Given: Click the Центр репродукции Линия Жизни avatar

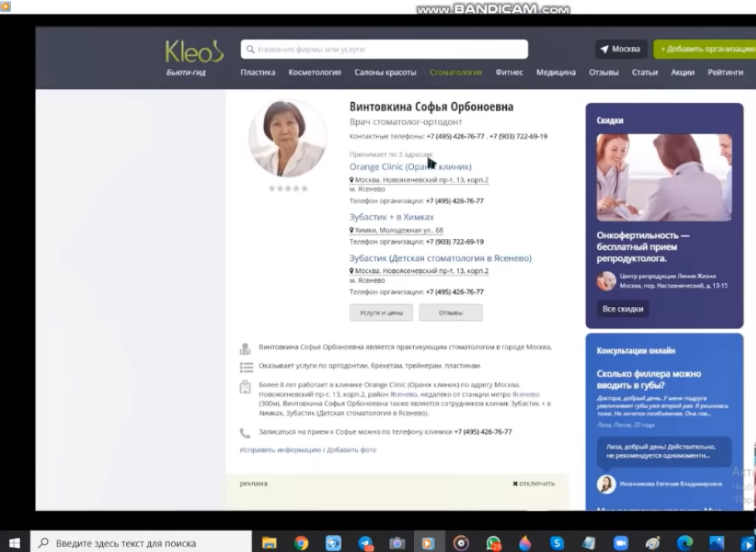Looking at the screenshot, I should 606,281.
